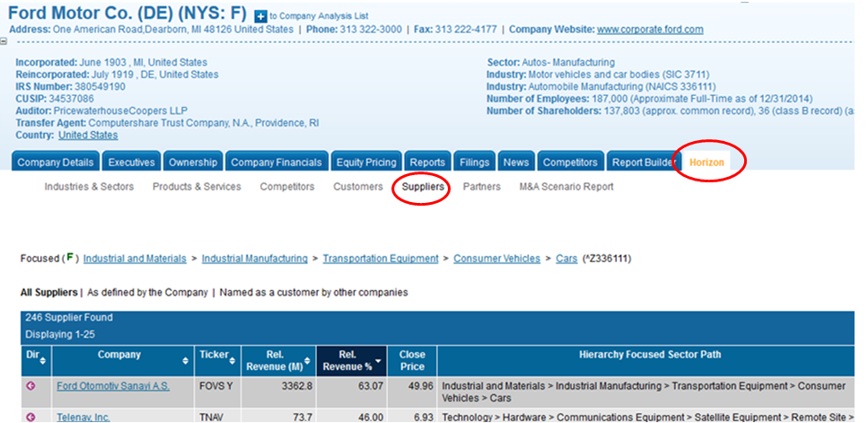The width and height of the screenshot is (868, 423).
Task: Click the Close Price column header
Action: [412, 360]
